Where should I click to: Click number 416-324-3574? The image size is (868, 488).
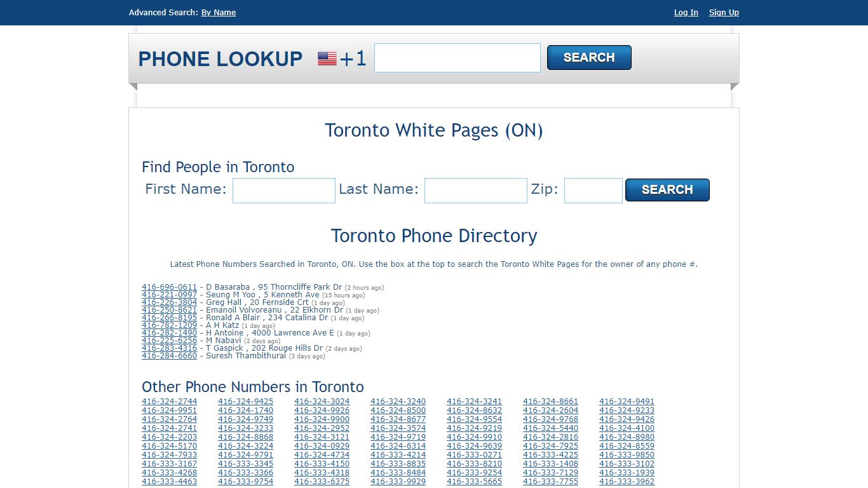coord(398,428)
